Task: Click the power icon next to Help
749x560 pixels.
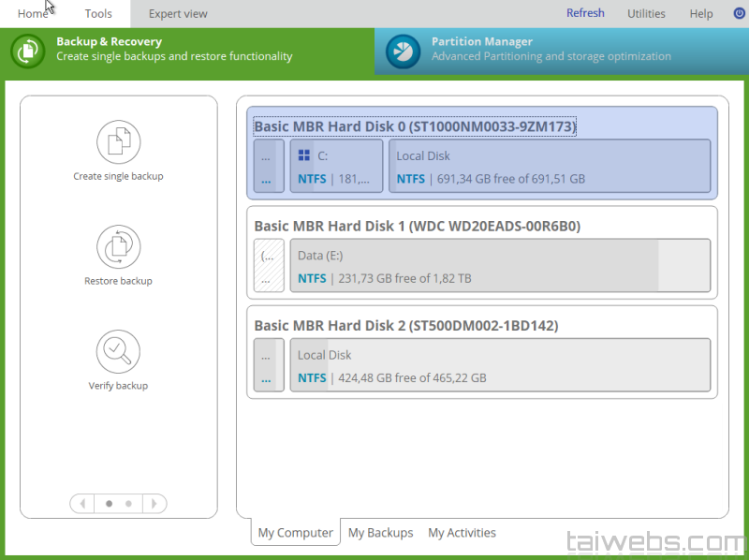Action: pos(739,14)
